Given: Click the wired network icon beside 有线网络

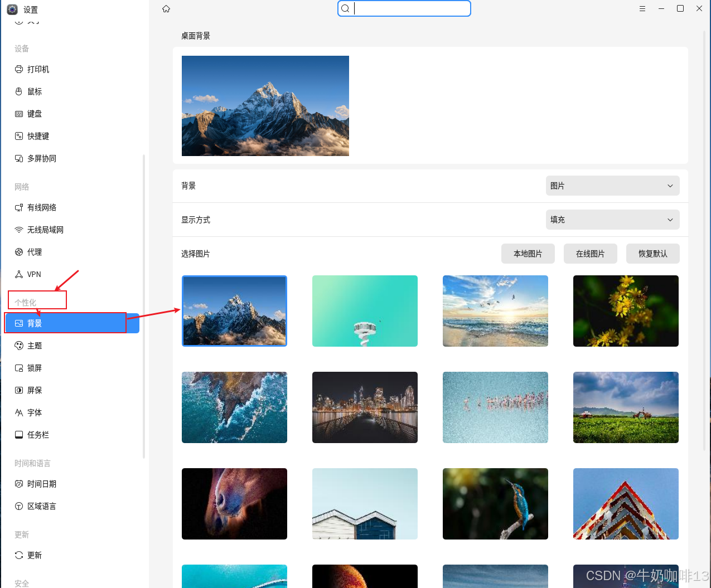Looking at the screenshot, I should pos(19,207).
